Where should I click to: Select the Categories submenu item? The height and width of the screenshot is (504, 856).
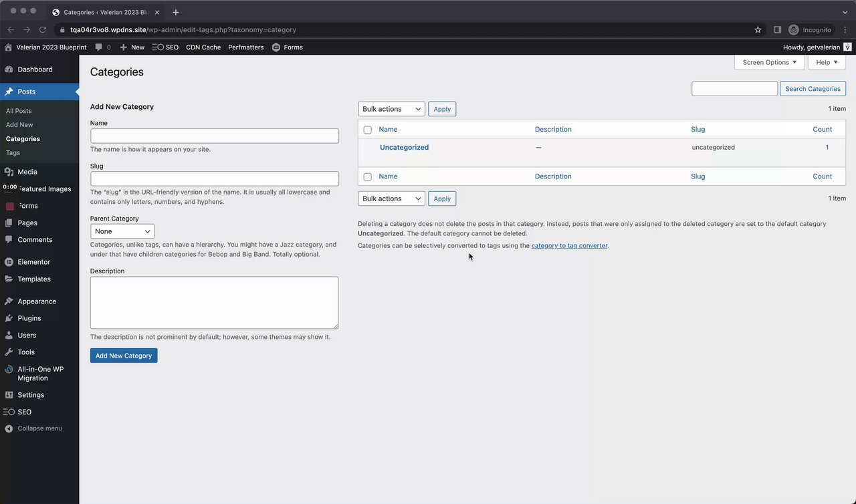(23, 139)
